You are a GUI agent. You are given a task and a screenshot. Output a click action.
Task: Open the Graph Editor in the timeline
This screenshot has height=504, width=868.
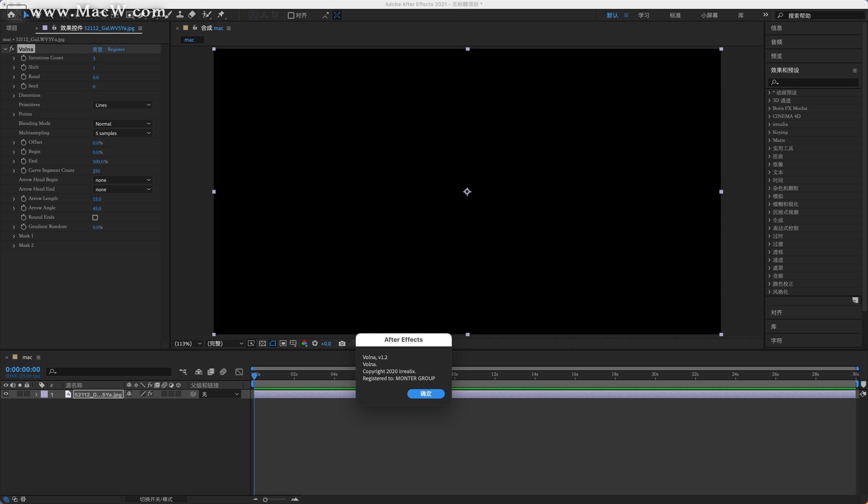(239, 372)
